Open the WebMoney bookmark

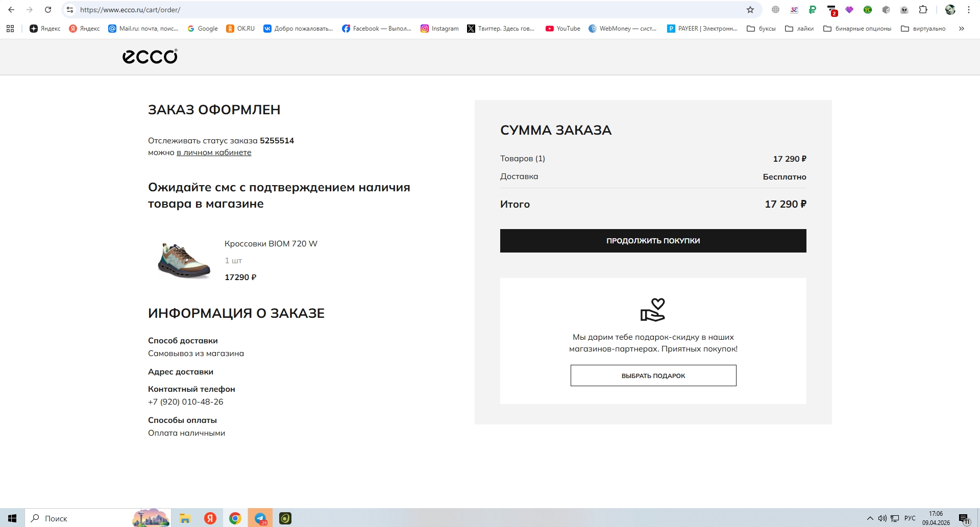coord(623,29)
